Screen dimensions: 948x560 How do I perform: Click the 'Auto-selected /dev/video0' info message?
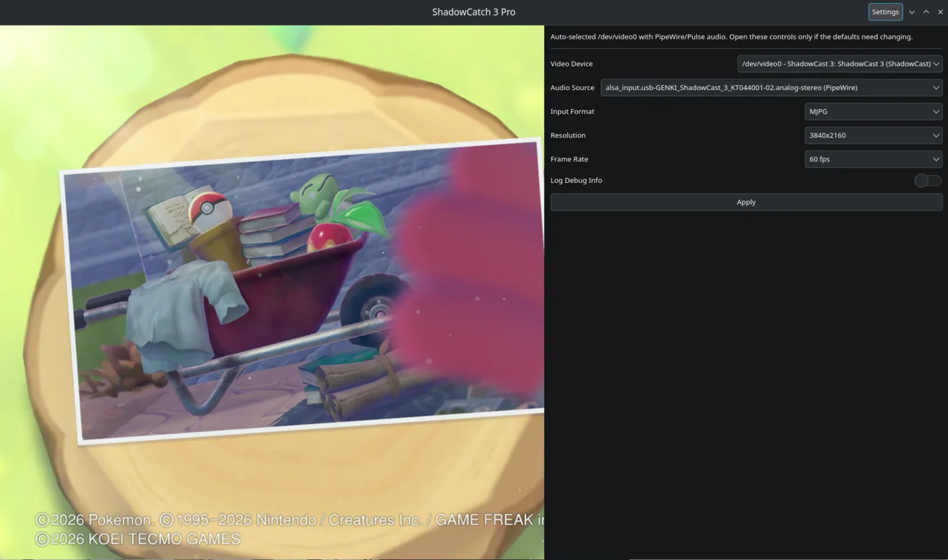click(x=731, y=37)
